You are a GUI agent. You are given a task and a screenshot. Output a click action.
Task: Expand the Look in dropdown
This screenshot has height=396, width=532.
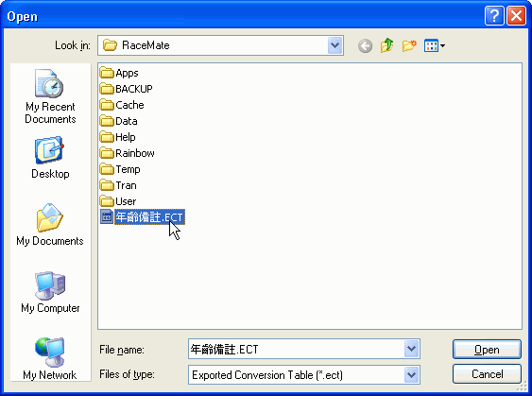[x=335, y=45]
